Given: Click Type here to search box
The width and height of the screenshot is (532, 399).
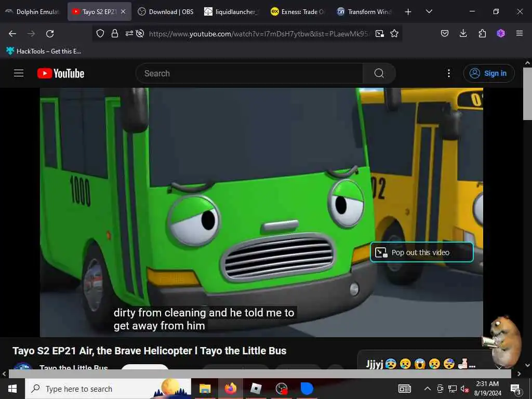Looking at the screenshot, I should pyautogui.click(x=108, y=389).
